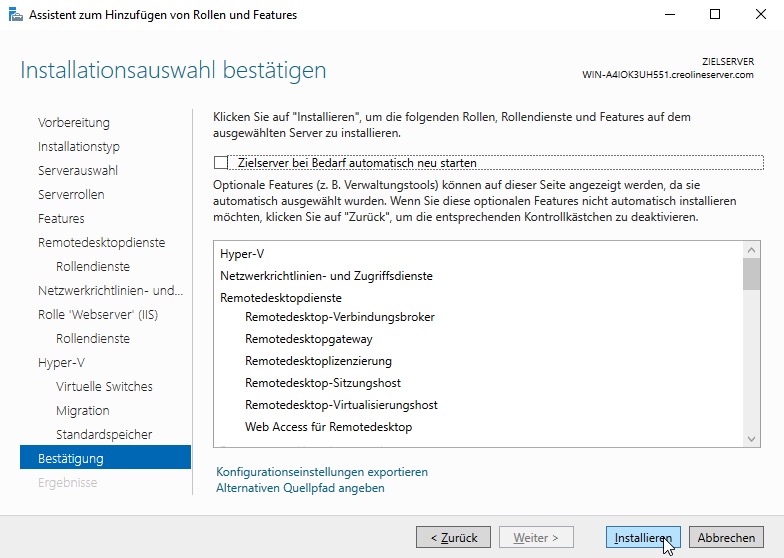Image resolution: width=784 pixels, height=558 pixels.
Task: Maximize the wizard window
Action: point(715,14)
